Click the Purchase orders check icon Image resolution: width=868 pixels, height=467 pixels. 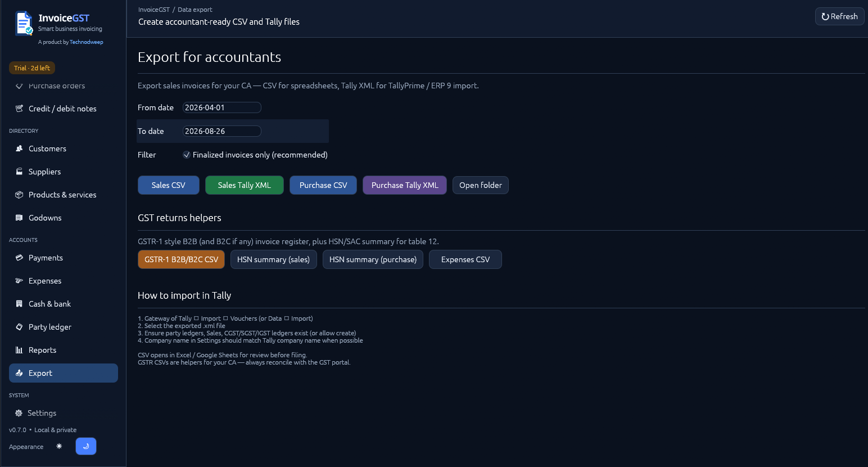coord(19,86)
